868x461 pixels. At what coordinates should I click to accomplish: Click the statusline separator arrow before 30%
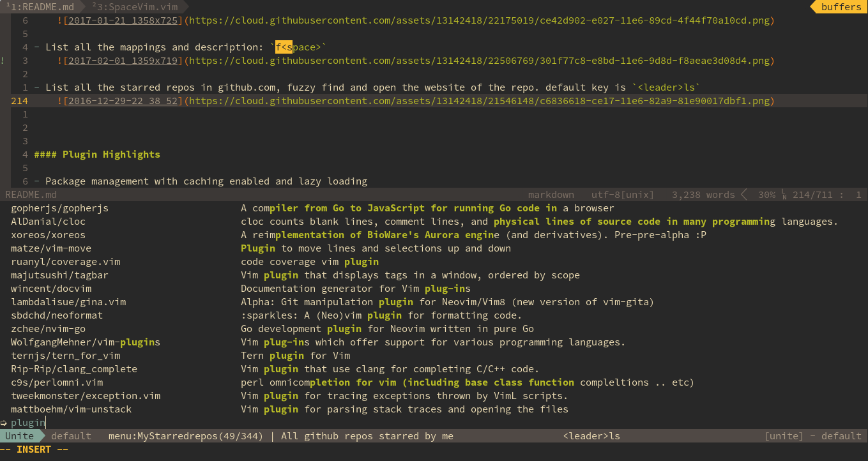pyautogui.click(x=745, y=195)
